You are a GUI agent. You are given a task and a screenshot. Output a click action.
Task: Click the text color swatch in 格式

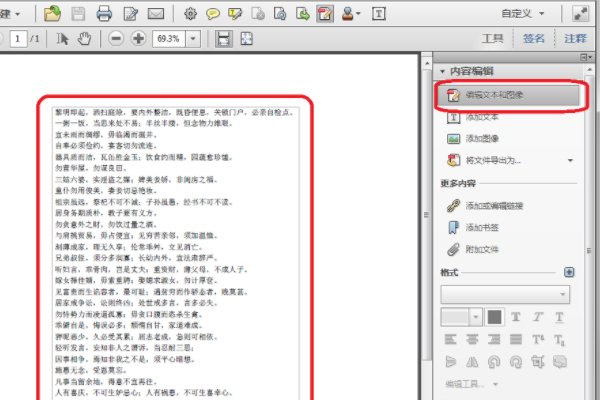[x=494, y=317]
